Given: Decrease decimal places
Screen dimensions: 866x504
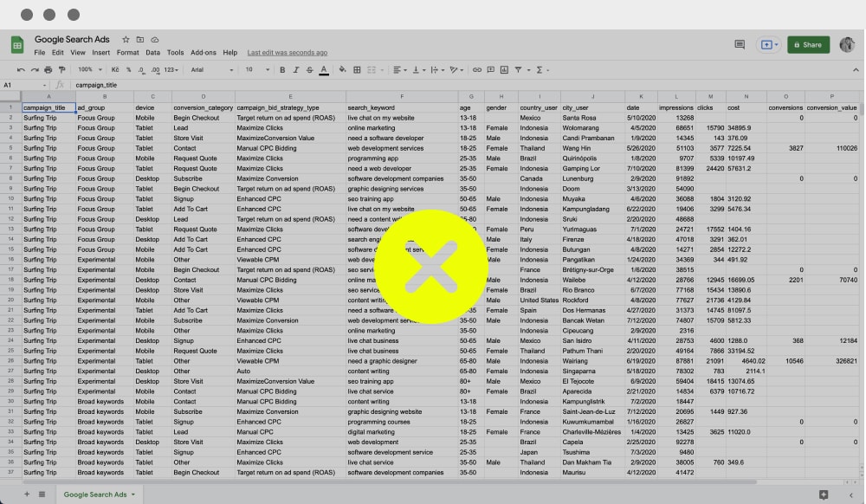Looking at the screenshot, I should click(x=141, y=70).
